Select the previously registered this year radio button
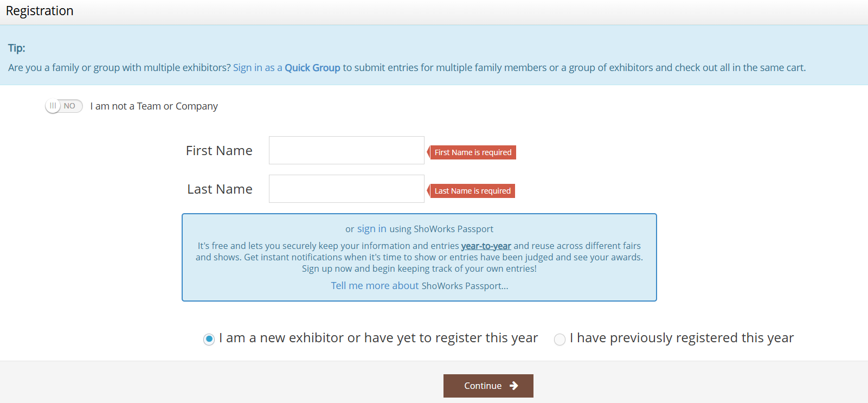 tap(560, 340)
